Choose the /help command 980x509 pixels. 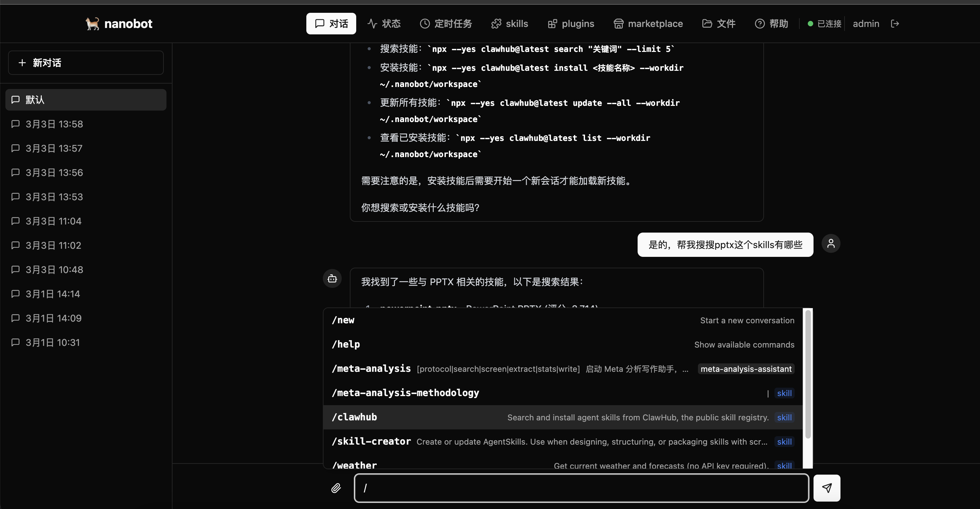coord(563,345)
